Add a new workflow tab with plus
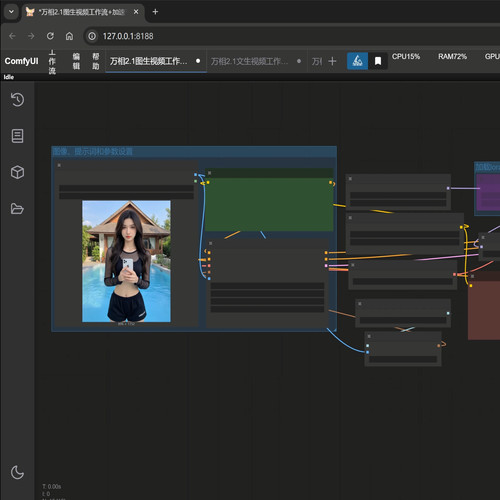Screen dimensions: 500x500 point(332,61)
